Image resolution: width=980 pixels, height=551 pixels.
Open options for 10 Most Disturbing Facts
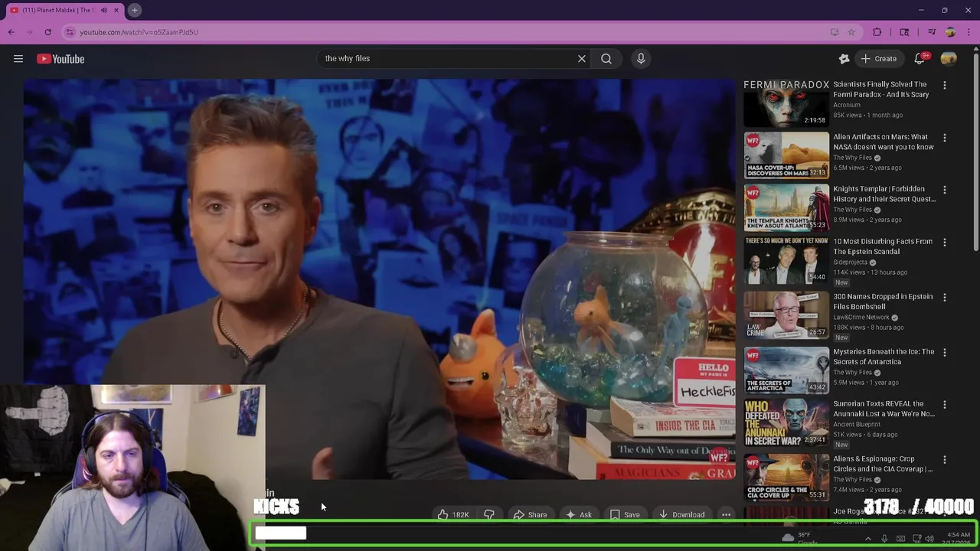(x=944, y=243)
